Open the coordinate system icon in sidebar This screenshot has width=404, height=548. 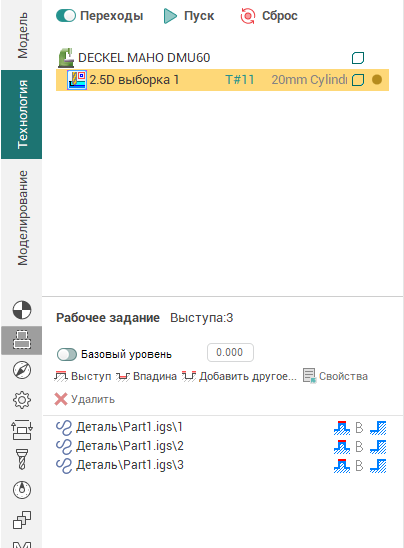pos(22,310)
